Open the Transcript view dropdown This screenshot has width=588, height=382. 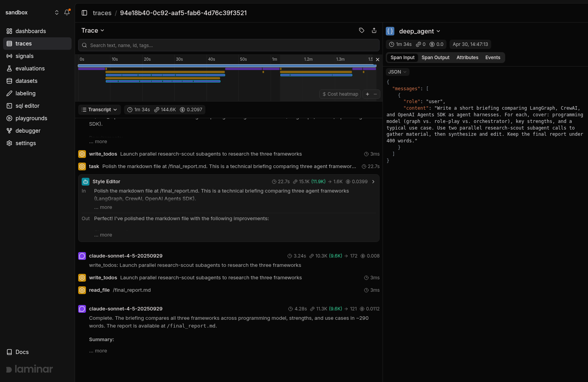tap(100, 110)
